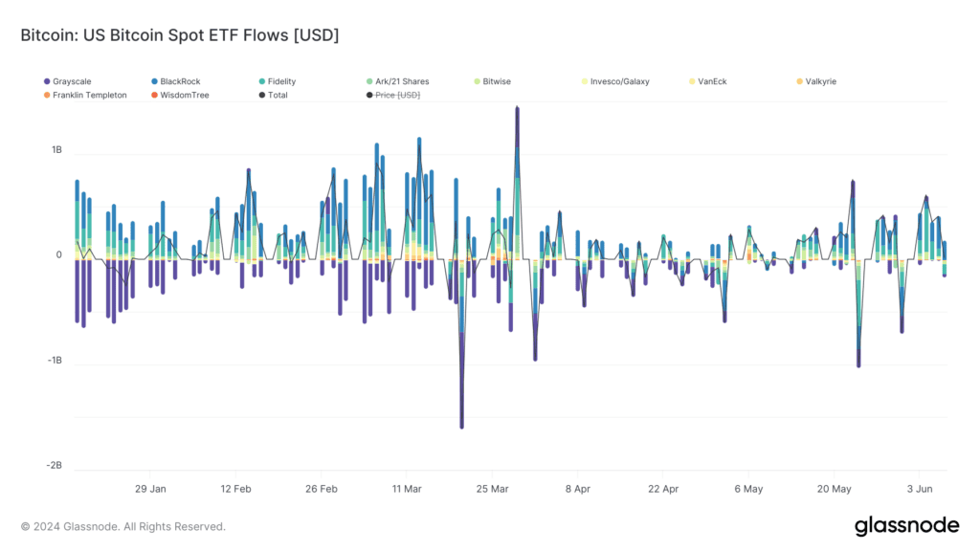The image size is (980, 551).
Task: Toggle the Grayscale legend series
Action: tap(68, 82)
